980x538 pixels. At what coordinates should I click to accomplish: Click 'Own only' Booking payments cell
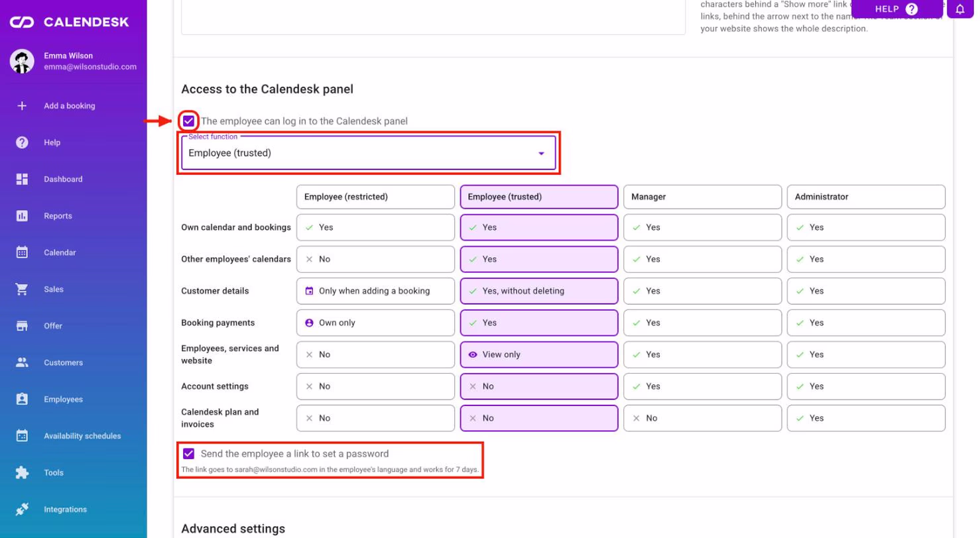pos(375,323)
